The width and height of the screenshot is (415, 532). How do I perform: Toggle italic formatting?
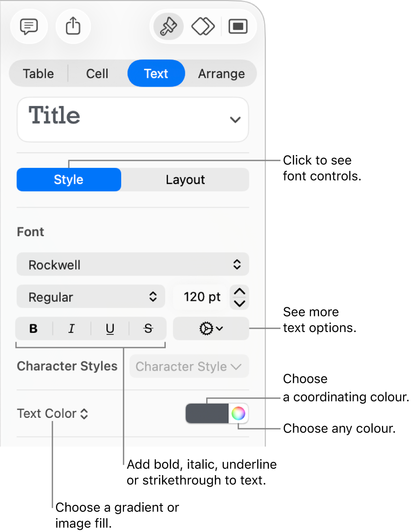72,328
